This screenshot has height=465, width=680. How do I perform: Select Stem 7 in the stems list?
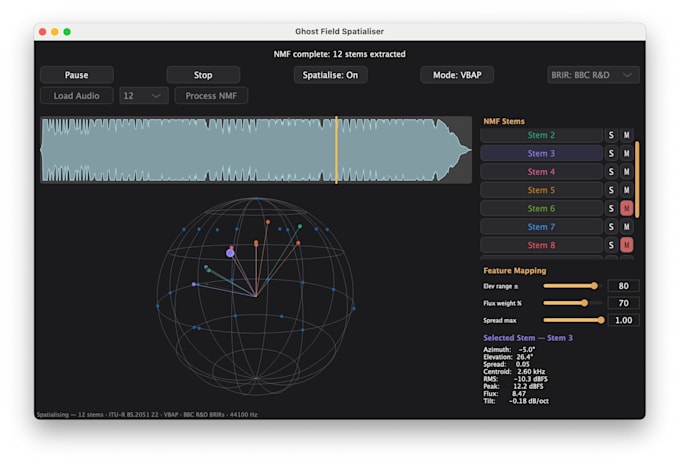coord(541,227)
